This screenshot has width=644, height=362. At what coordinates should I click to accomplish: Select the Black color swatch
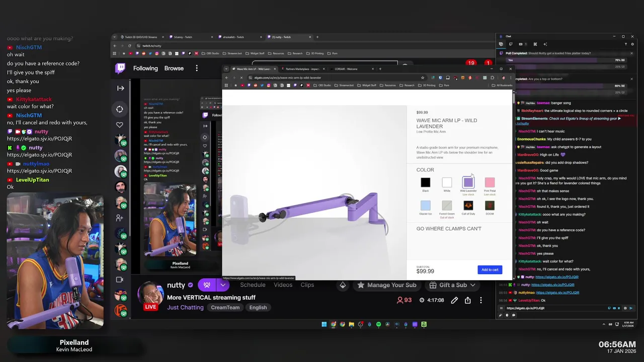[x=426, y=183]
